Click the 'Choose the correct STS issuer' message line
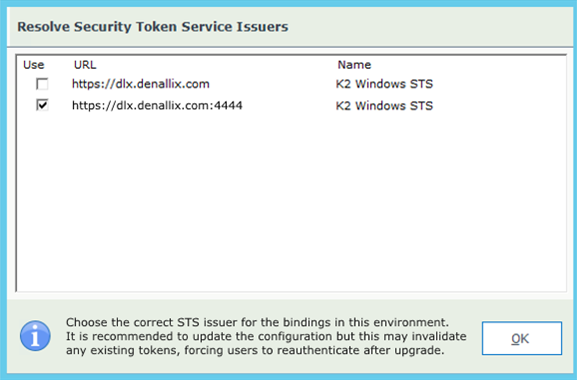 [257, 322]
